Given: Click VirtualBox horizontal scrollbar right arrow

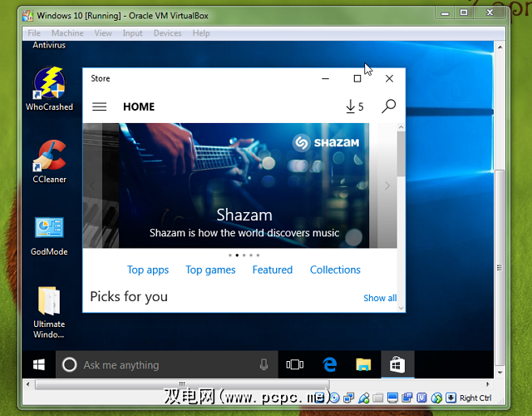Looking at the screenshot, I should [488, 384].
